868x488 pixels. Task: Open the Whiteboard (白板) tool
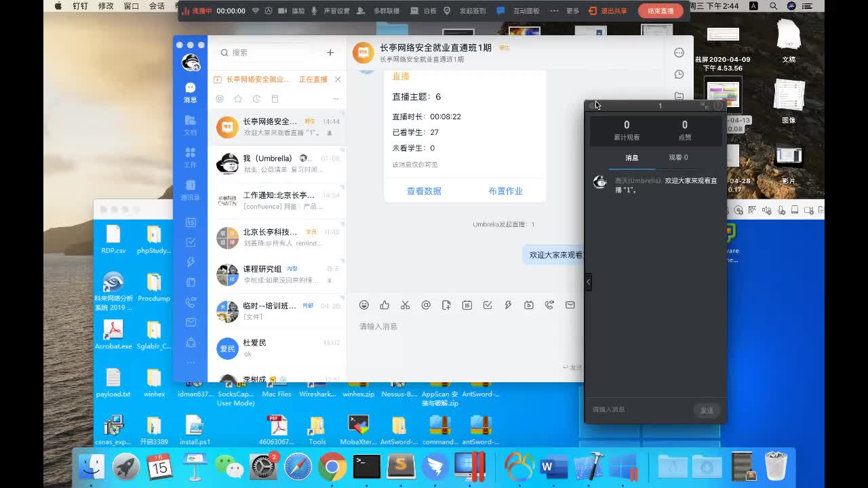tap(425, 11)
